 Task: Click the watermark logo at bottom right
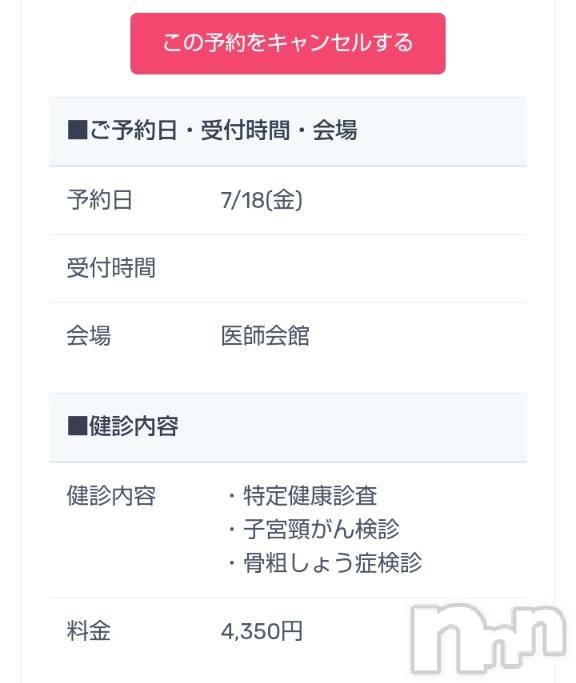[488, 638]
